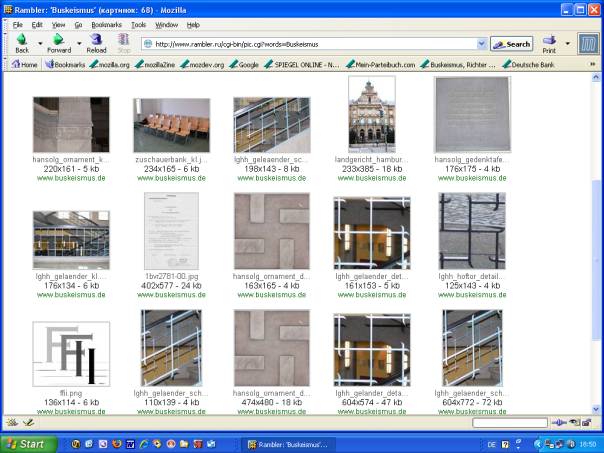Click the help question mark icon in the system tray
The height and width of the screenshot is (453, 604).
505,445
